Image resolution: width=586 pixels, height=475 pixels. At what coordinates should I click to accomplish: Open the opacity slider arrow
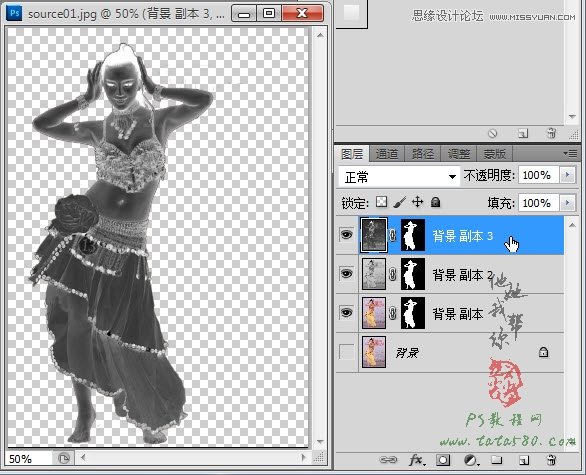tap(568, 175)
